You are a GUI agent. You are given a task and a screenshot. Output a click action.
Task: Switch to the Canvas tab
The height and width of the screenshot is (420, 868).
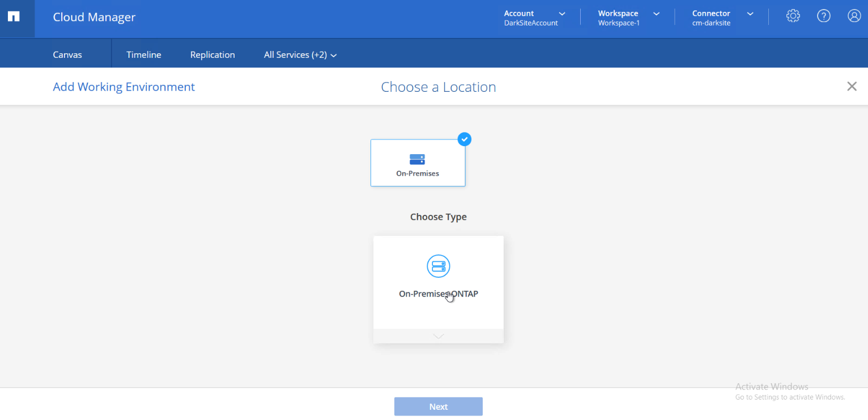pyautogui.click(x=67, y=55)
